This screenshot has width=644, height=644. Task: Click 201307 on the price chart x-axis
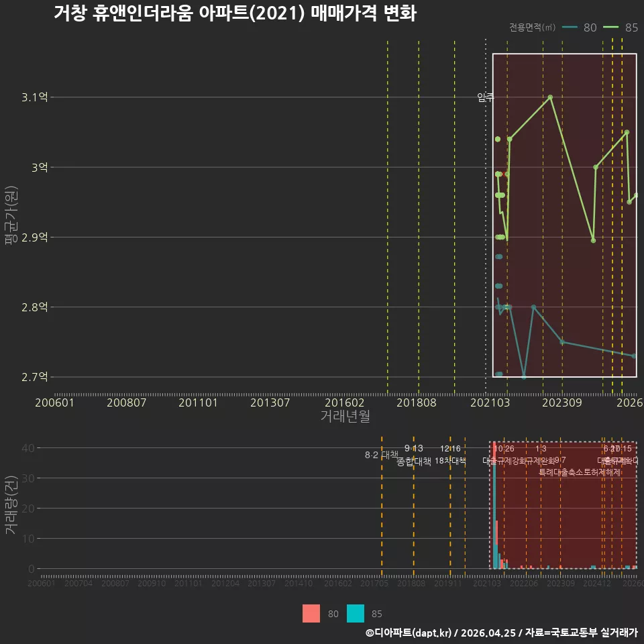pyautogui.click(x=270, y=402)
